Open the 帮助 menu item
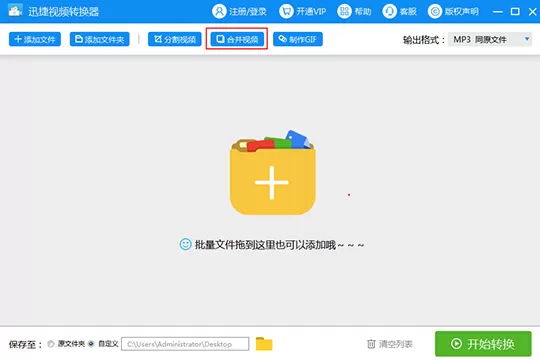This screenshot has width=540, height=360. click(354, 11)
